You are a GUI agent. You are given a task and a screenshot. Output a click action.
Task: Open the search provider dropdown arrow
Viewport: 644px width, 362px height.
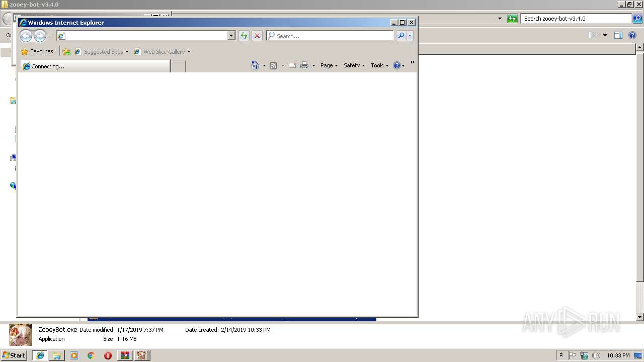(x=410, y=36)
